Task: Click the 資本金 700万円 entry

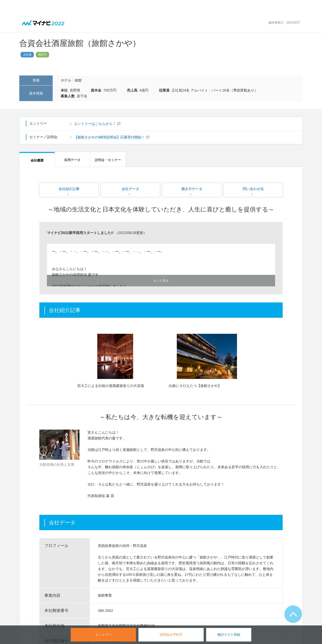Action: (x=104, y=90)
